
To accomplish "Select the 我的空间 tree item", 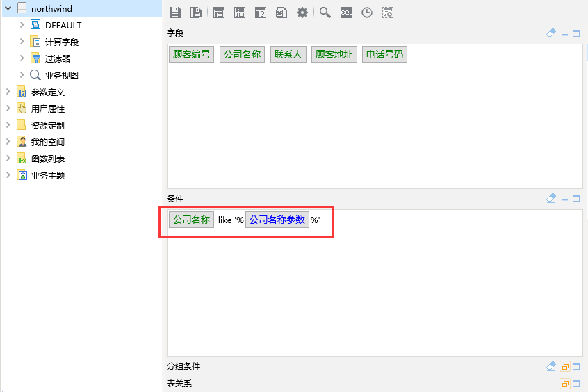I will tap(48, 142).
